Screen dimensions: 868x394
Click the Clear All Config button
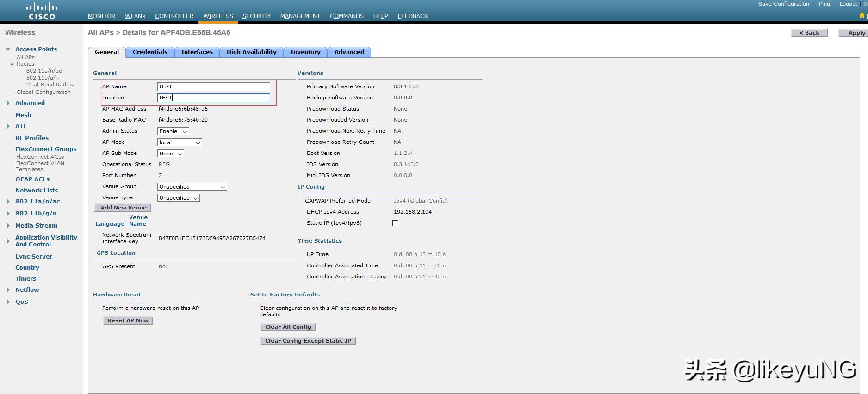288,327
